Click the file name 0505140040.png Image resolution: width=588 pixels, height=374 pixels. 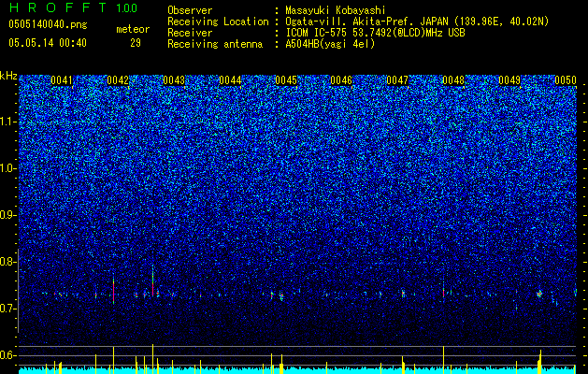click(x=48, y=25)
